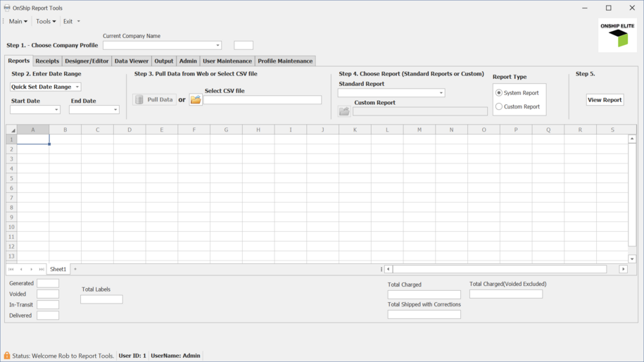Select the System Report radio button
Viewport: 644px width, 362px height.
click(499, 93)
